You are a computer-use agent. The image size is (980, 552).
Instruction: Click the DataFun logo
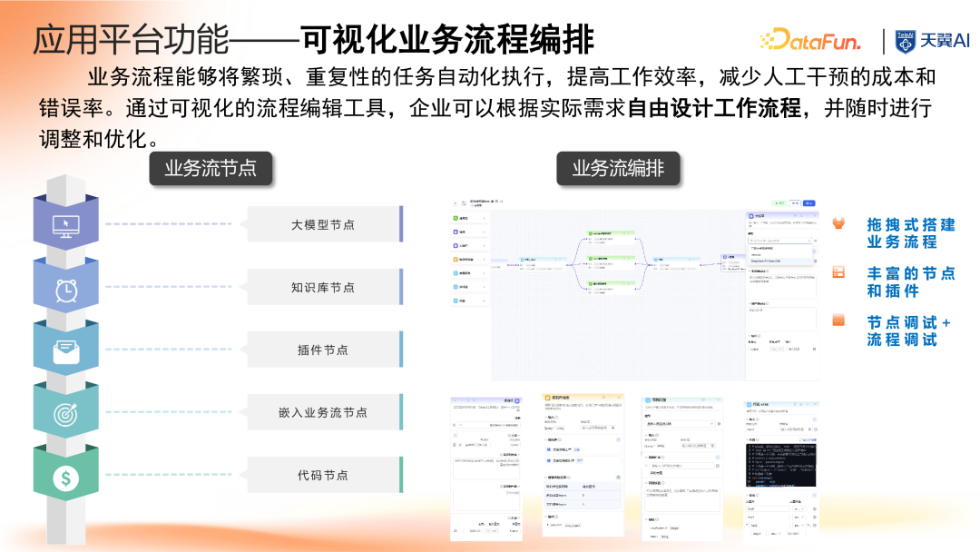810,40
